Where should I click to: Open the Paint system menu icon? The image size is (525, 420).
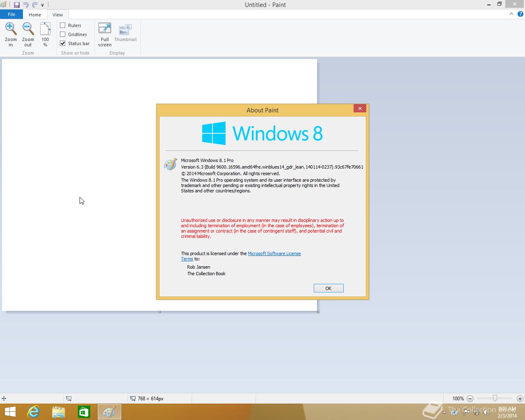4,5
